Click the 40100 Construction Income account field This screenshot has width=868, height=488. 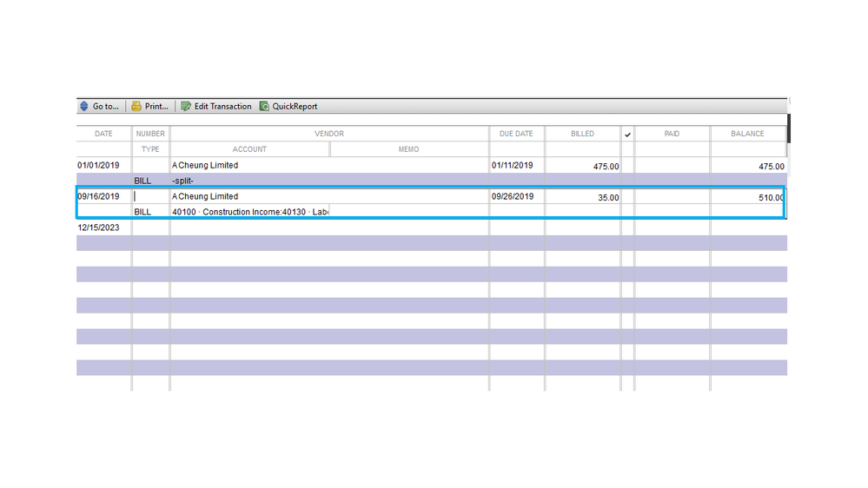[249, 212]
